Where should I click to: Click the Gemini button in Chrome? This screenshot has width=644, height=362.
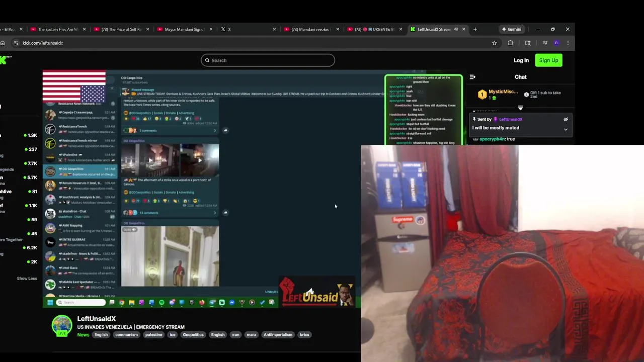[512, 29]
